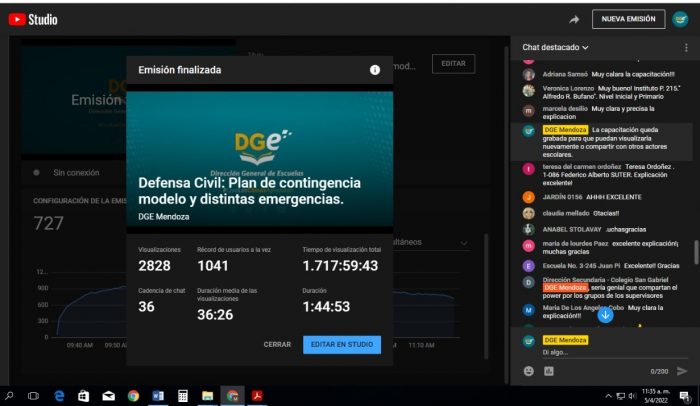Click yellow DGE Mendoza badge in highlighted message
The image size is (700, 406).
click(565, 130)
